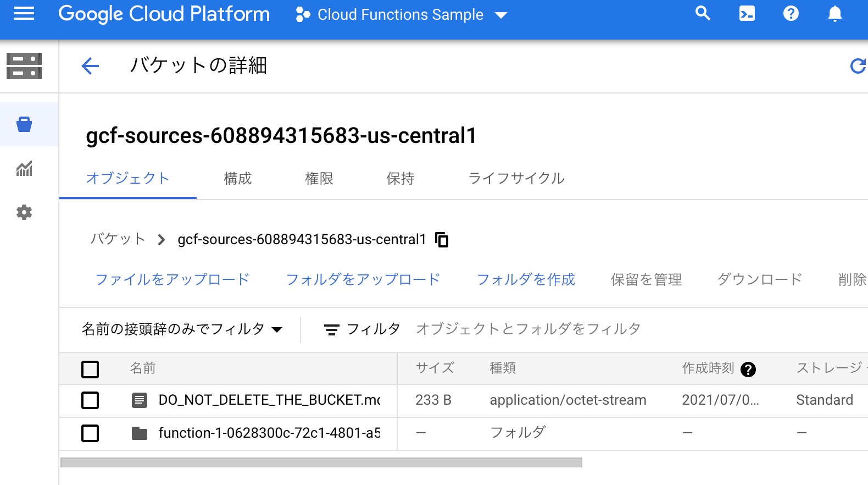Open the 作成時刻 help tooltip icon
The width and height of the screenshot is (868, 485).
coord(748,370)
